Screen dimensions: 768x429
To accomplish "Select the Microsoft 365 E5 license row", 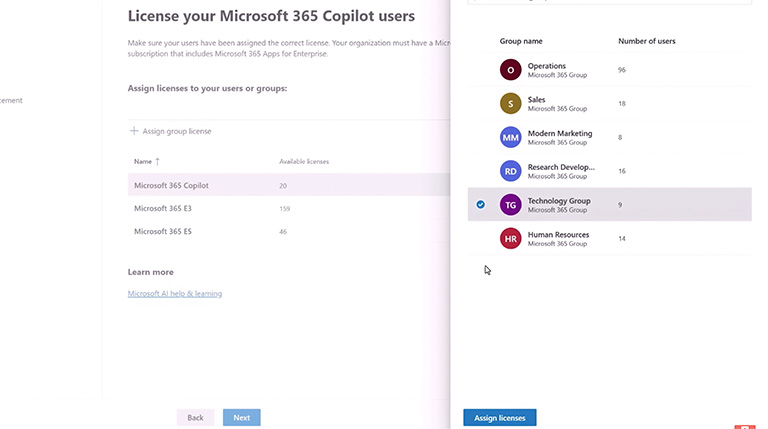I will 162,231.
